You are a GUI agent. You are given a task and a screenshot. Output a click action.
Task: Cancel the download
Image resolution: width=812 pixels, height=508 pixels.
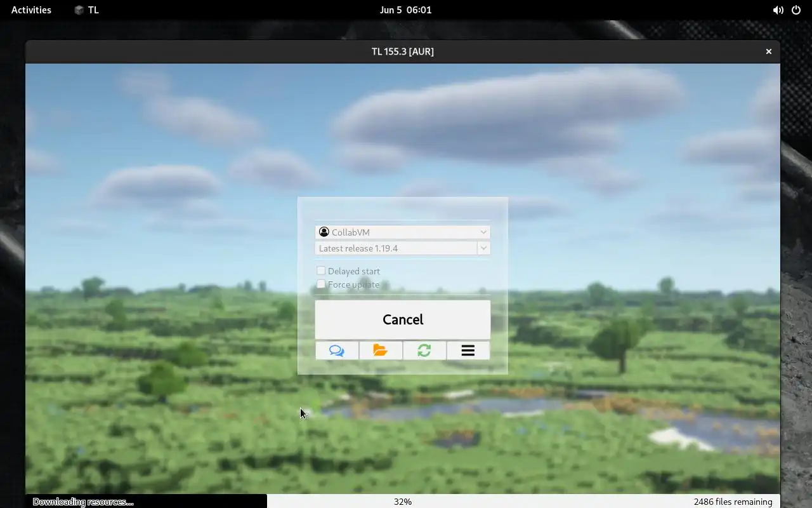coord(403,319)
